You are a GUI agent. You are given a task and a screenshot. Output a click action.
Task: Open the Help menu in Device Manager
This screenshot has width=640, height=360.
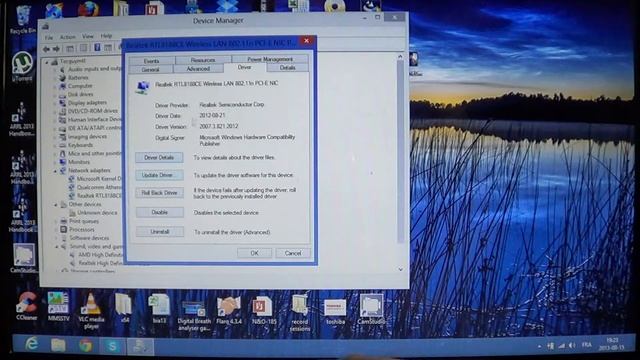click(x=106, y=36)
